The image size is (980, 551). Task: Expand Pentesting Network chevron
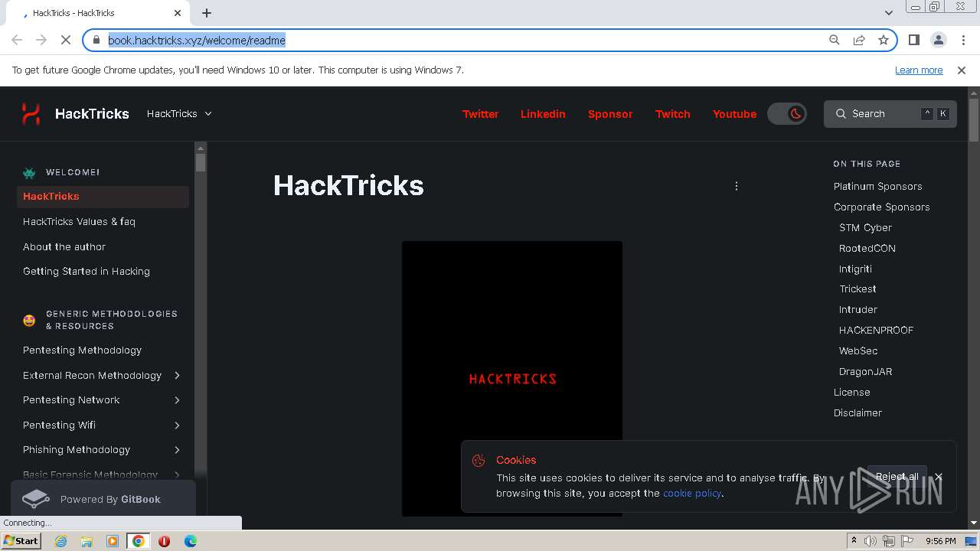coord(177,400)
